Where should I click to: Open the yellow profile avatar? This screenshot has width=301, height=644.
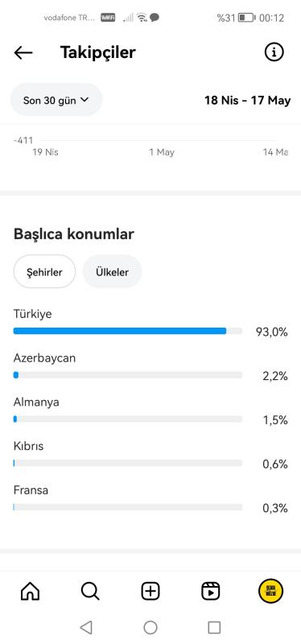click(270, 592)
